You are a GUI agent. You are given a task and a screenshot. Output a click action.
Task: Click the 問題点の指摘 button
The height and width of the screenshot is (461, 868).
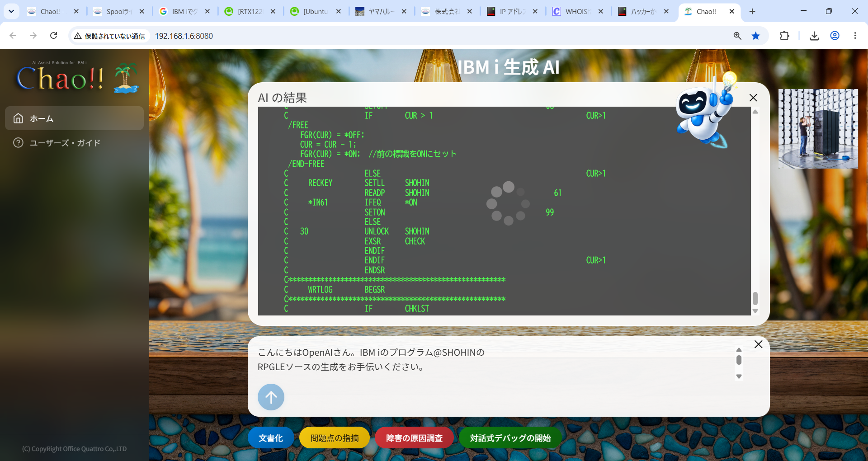pyautogui.click(x=335, y=438)
